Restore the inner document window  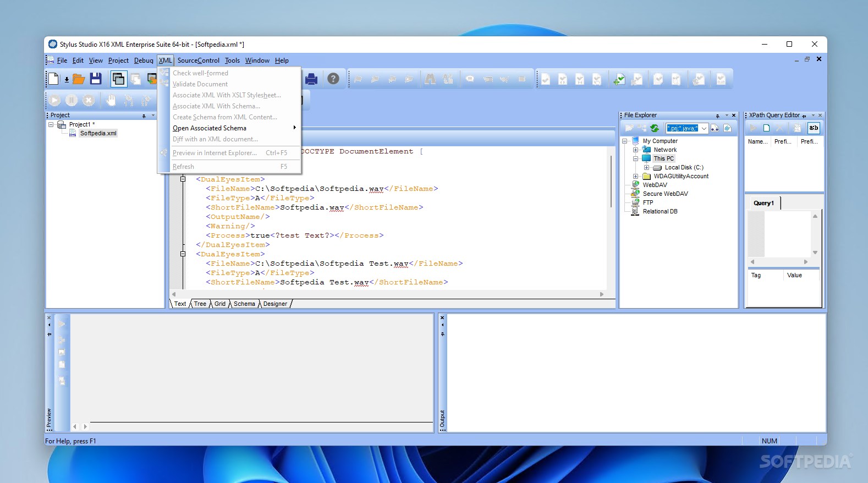tap(807, 59)
